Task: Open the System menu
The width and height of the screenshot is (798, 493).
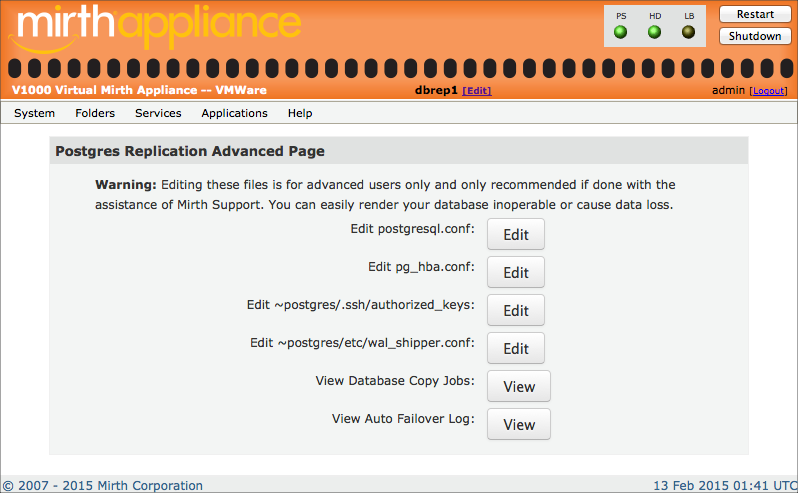Action: 35,113
